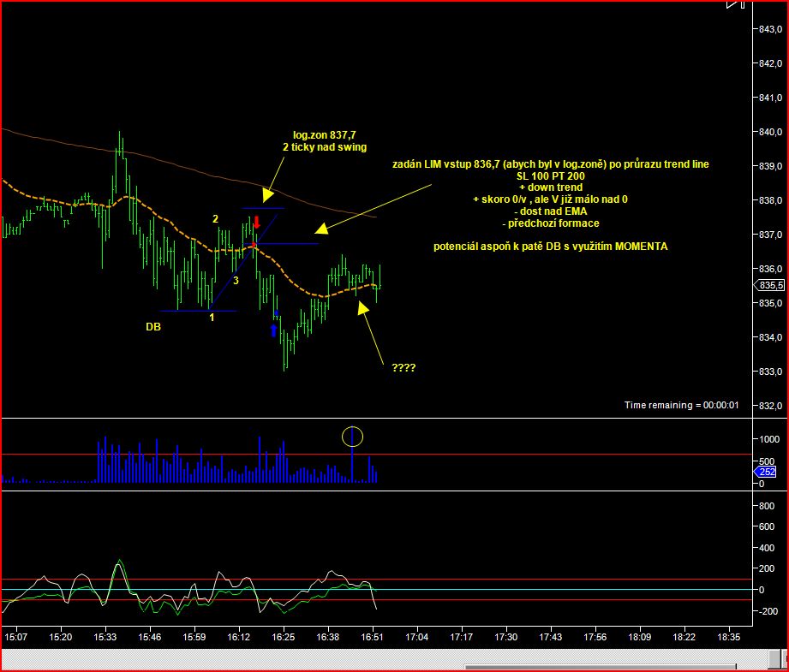The height and width of the screenshot is (672, 789).
Task: Click the 15:20 time axis label
Action: click(60, 637)
